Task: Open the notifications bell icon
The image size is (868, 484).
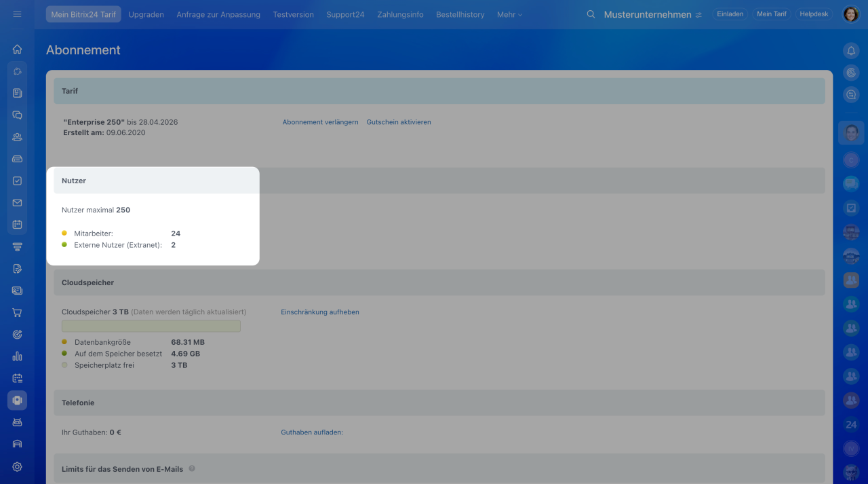Action: (851, 51)
